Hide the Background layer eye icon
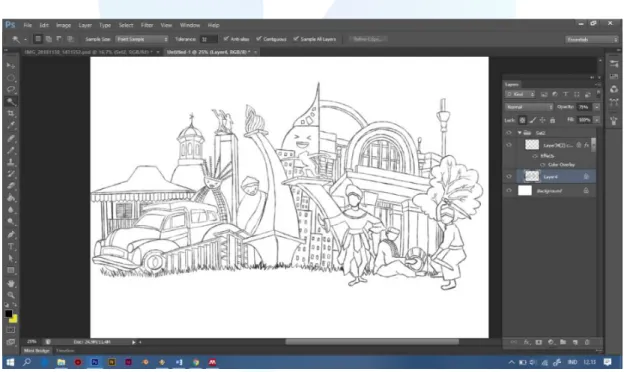 coord(509,191)
